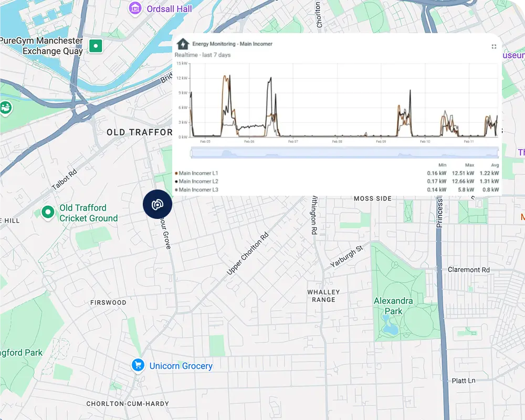
Task: Click the PureGym green square marker
Action: pos(96,46)
